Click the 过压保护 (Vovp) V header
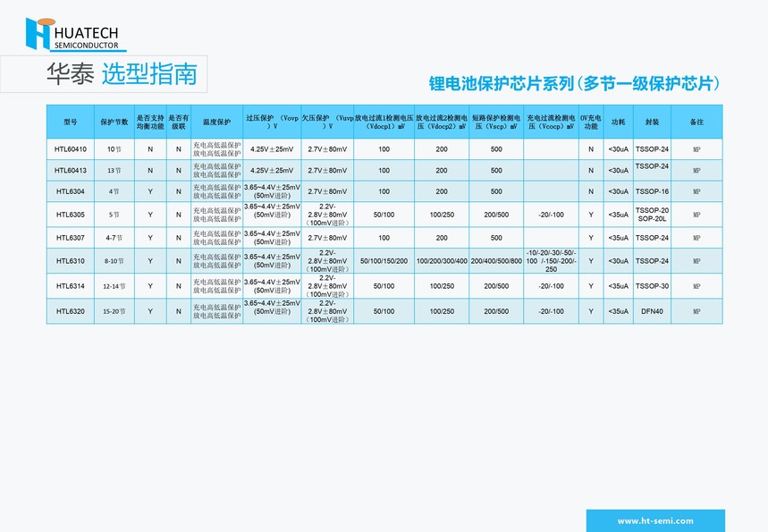Image resolution: width=768 pixels, height=532 pixels. point(272,122)
